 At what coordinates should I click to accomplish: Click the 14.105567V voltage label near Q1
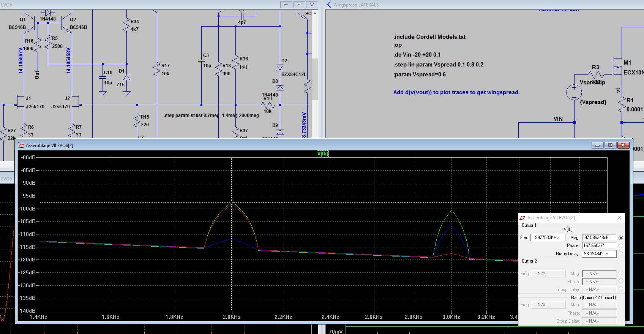pos(21,60)
